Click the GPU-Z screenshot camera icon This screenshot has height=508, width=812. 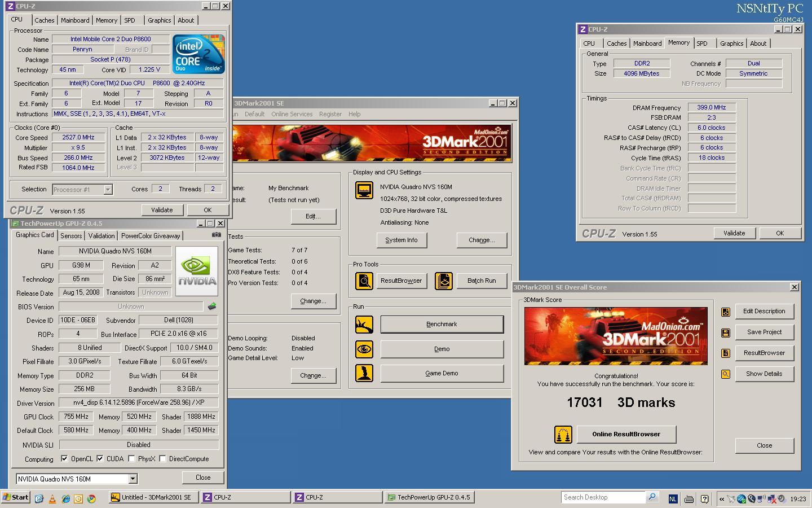[x=216, y=235]
